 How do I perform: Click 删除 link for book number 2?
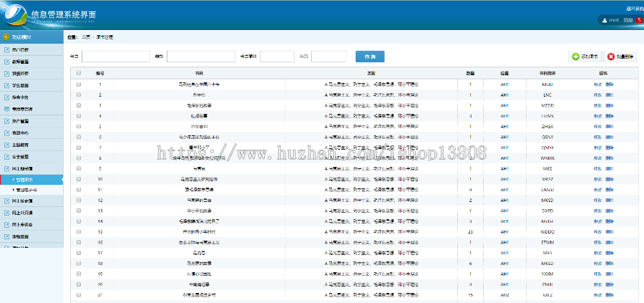610,95
